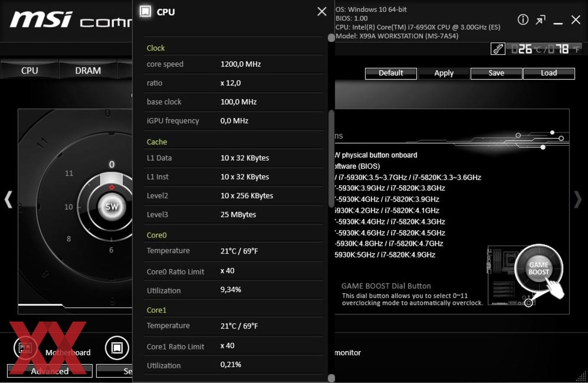Close the MSI Command Center window
This screenshot has width=588, height=383.
(576, 19)
